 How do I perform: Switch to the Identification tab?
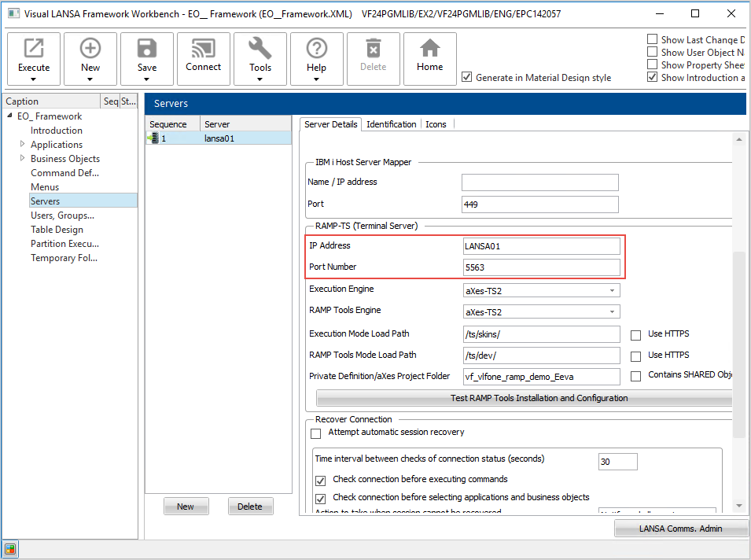pos(391,124)
